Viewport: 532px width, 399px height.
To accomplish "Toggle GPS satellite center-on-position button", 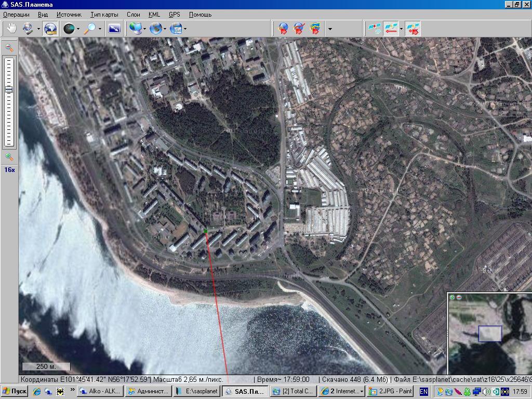I will [413, 29].
